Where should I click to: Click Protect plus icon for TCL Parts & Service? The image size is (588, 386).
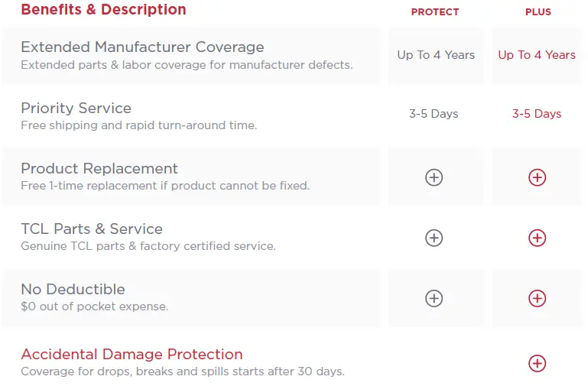(x=434, y=238)
